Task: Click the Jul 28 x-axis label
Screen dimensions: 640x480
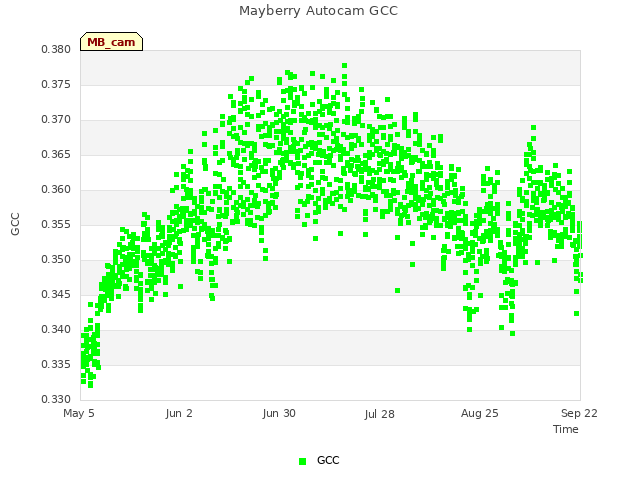Action: tap(380, 414)
